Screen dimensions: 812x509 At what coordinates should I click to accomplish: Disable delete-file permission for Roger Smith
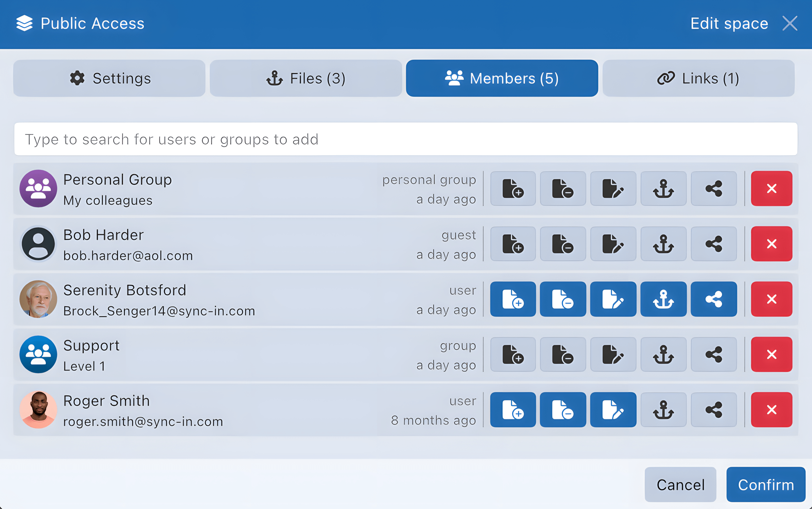pos(562,410)
